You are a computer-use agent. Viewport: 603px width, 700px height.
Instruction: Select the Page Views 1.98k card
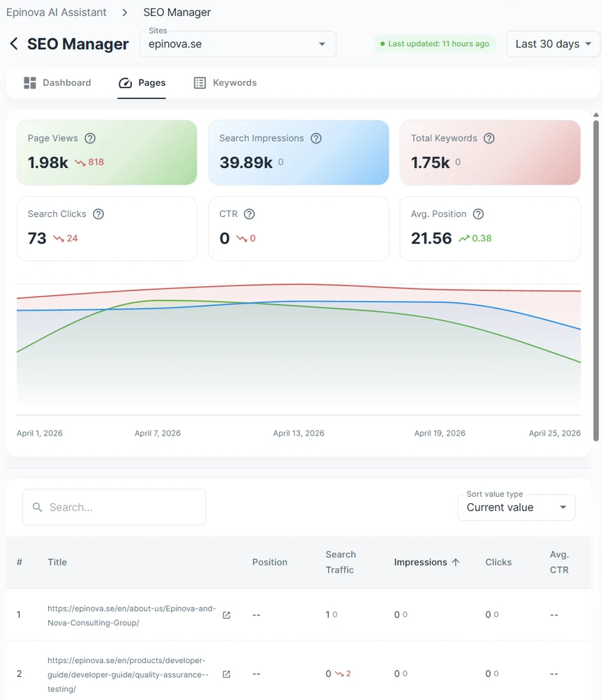107,152
